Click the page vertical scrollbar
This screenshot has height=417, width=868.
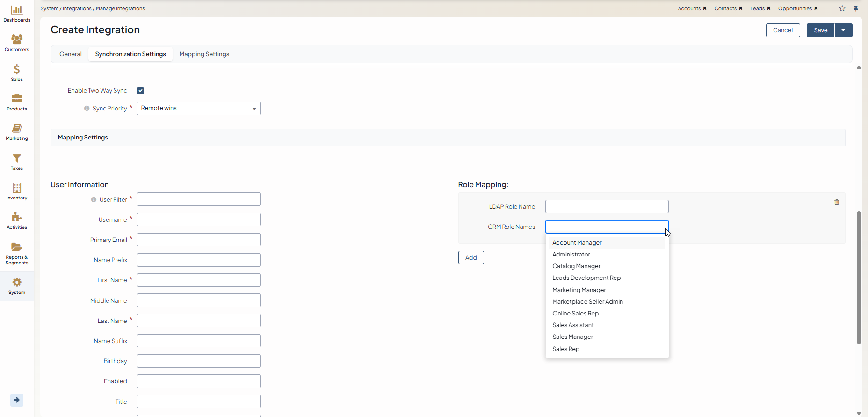pos(859,277)
